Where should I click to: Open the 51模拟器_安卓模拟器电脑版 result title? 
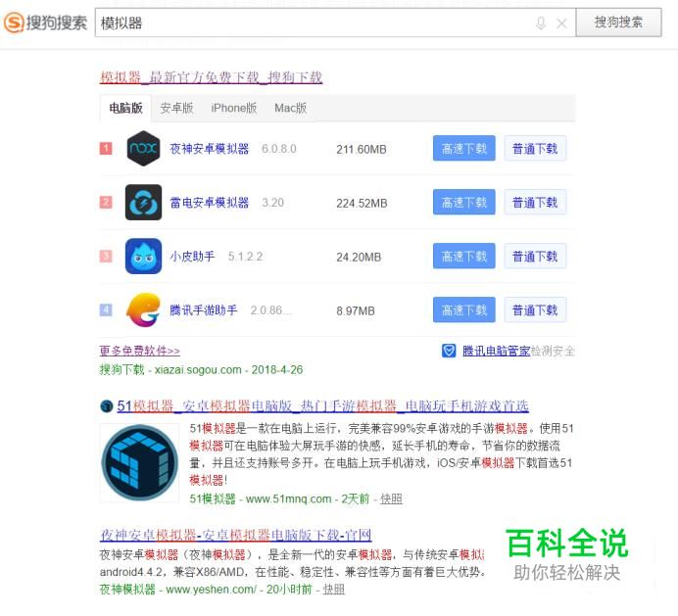coord(322,405)
